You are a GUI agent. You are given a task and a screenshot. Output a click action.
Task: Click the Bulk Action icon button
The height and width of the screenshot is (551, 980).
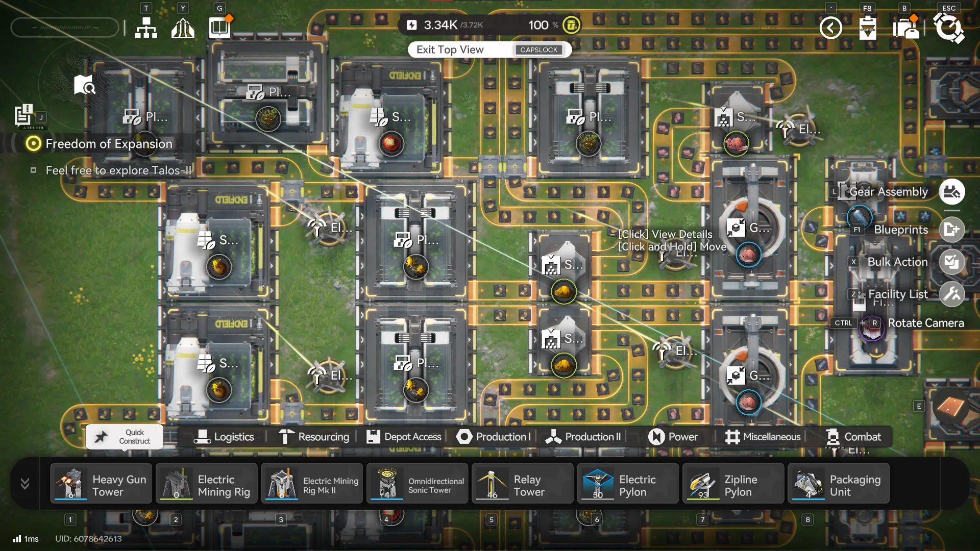[952, 262]
